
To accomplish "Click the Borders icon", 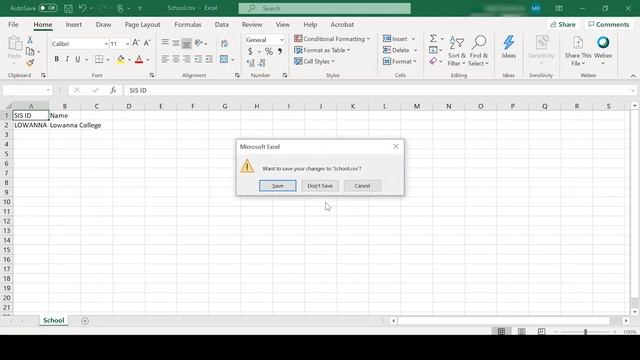I will point(99,59).
